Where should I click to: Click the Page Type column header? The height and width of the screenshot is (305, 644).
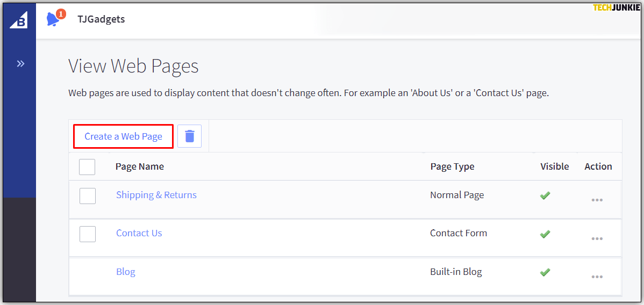452,166
